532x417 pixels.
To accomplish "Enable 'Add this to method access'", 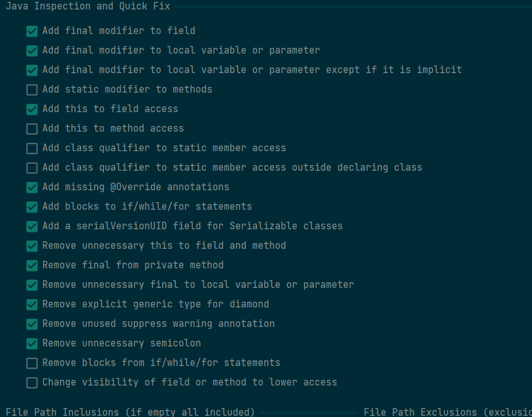I will [x=32, y=129].
